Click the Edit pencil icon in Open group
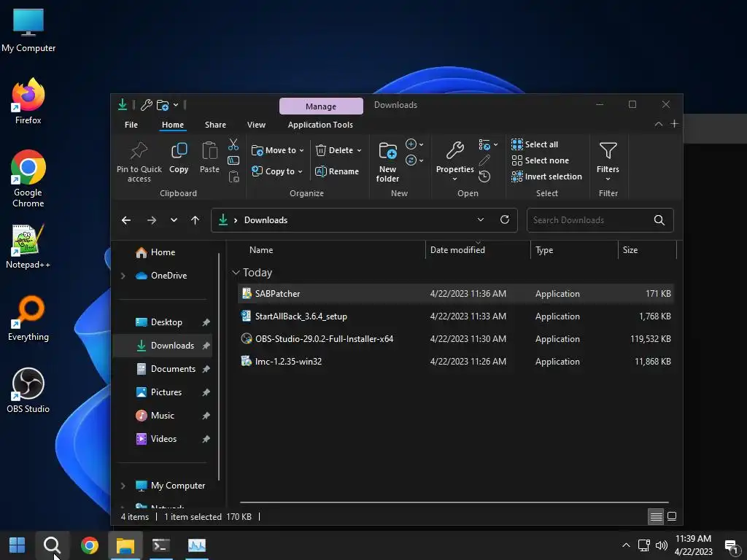The height and width of the screenshot is (560, 747). 484,160
